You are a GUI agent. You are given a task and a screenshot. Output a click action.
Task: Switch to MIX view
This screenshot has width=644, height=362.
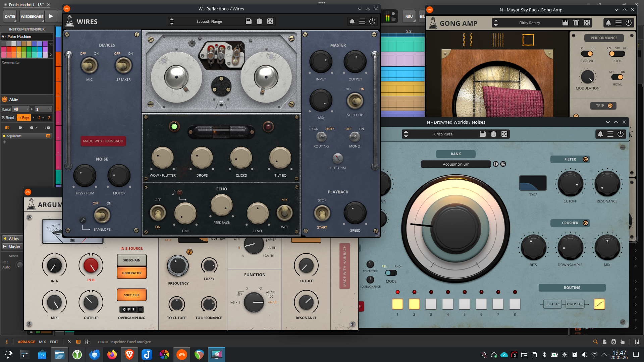coord(42,342)
